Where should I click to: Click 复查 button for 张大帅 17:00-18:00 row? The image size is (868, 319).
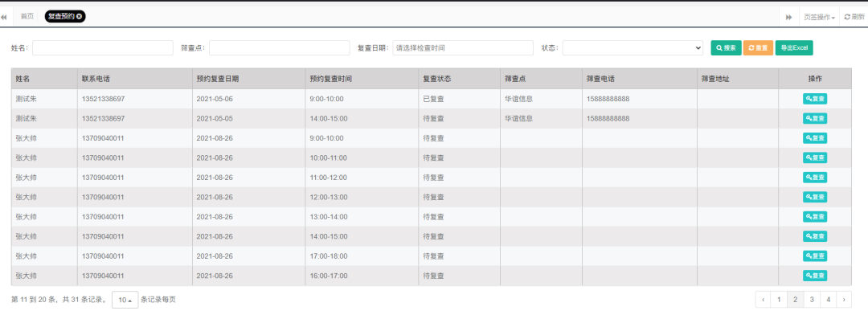pyautogui.click(x=815, y=256)
